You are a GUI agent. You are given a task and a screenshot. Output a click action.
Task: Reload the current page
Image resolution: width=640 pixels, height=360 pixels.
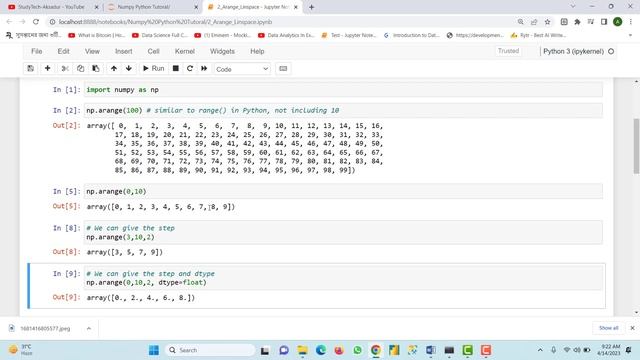36,22
